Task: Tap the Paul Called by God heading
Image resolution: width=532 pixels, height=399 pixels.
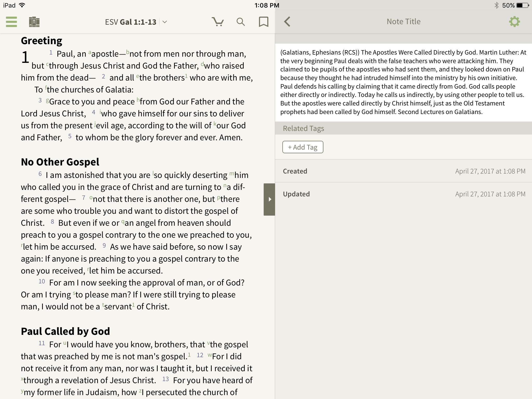Action: pos(65,331)
